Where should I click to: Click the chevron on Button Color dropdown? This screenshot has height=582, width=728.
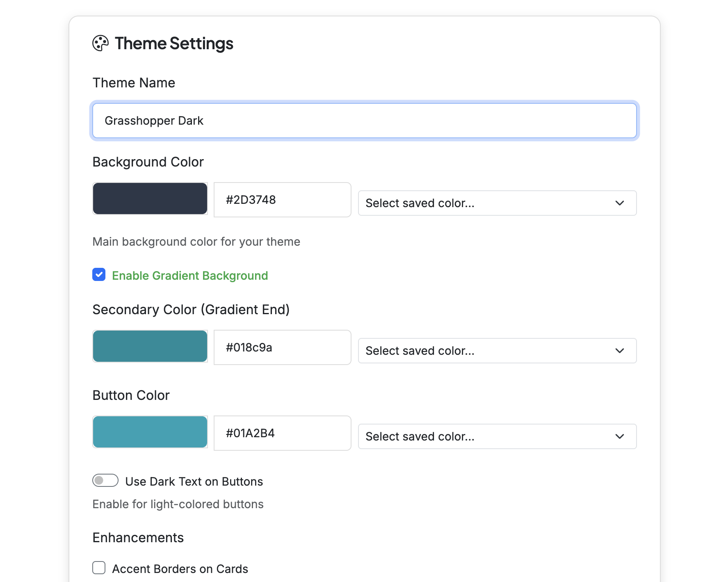tap(620, 436)
